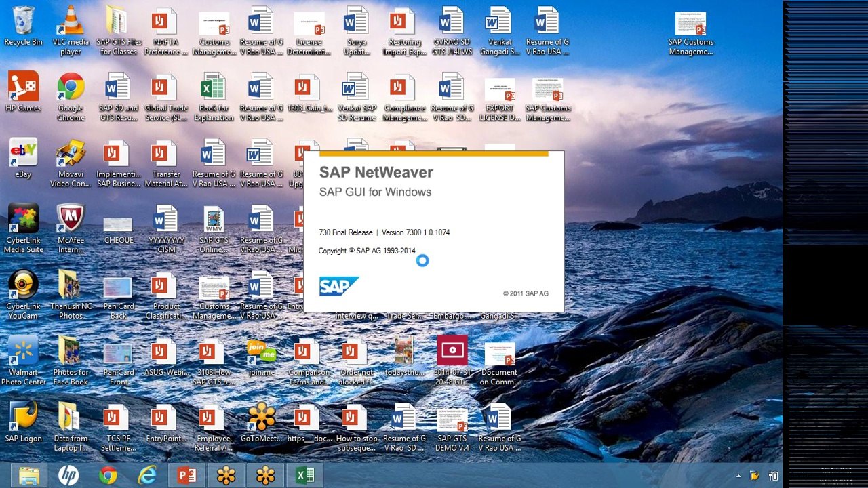868x488 pixels.
Task: Select the Transfer Material At... file
Action: 165,163
